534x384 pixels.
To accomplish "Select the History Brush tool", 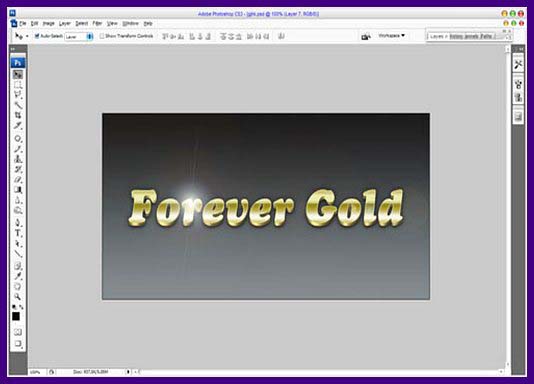I will click(x=18, y=169).
